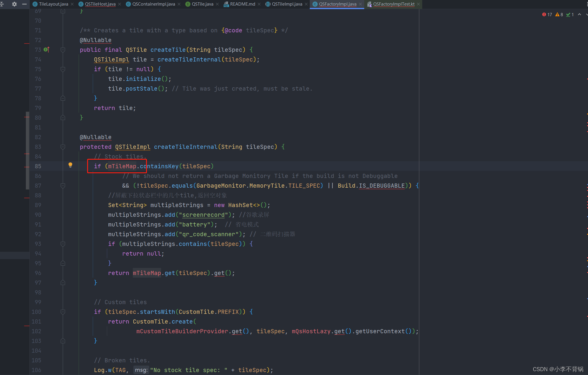Switch to the QSTileHost.java tab

click(x=100, y=4)
